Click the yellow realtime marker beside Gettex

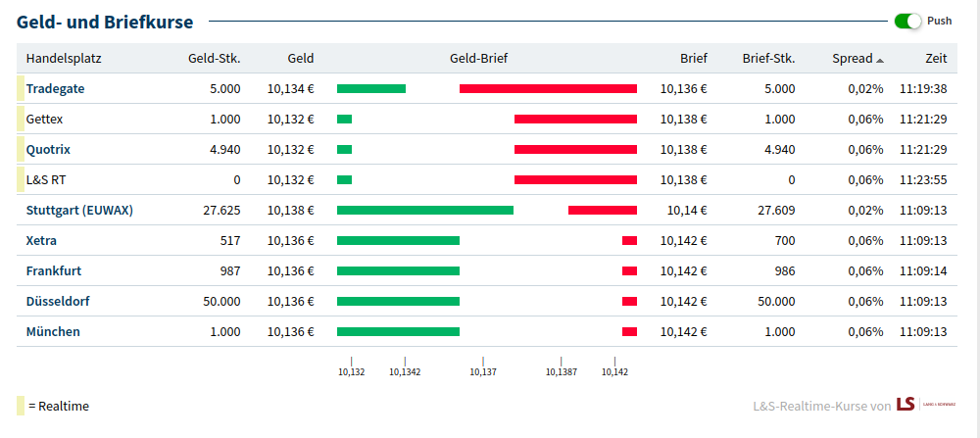[x=21, y=119]
